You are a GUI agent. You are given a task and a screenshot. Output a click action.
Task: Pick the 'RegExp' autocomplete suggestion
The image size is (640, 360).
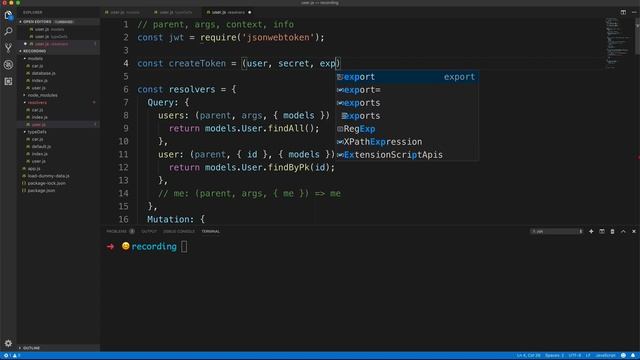(x=407, y=129)
